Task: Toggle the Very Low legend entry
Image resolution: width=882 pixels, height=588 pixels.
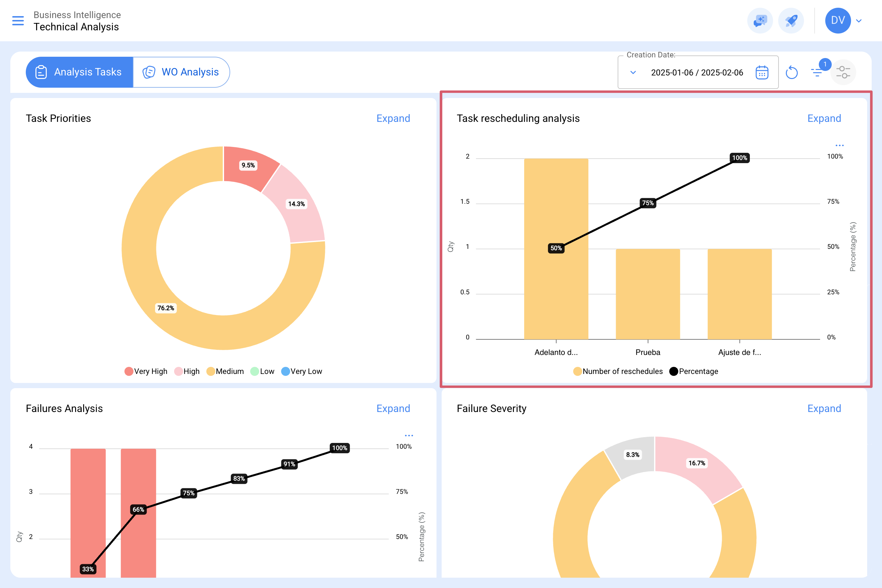Action: (x=301, y=371)
